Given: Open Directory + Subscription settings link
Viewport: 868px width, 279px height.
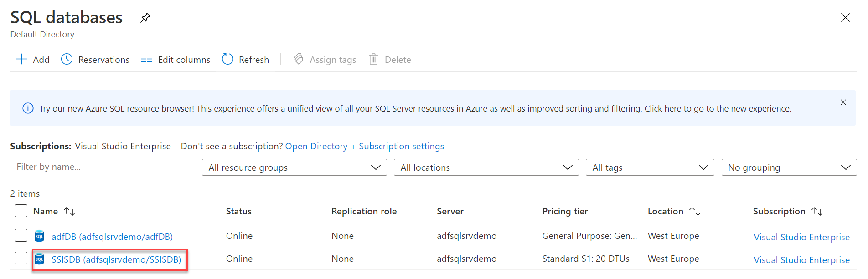Looking at the screenshot, I should point(364,146).
